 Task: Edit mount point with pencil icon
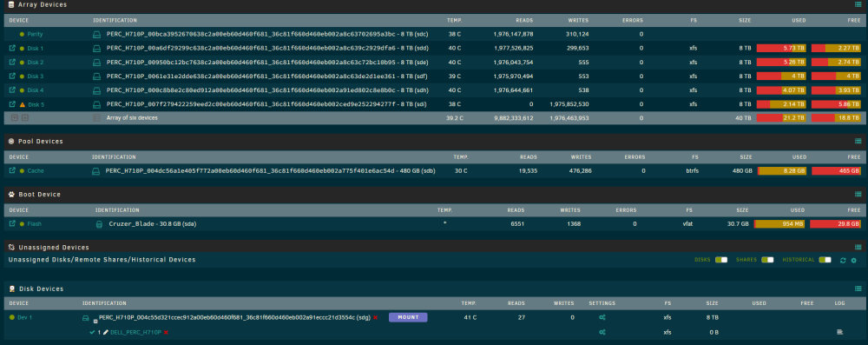[106, 332]
